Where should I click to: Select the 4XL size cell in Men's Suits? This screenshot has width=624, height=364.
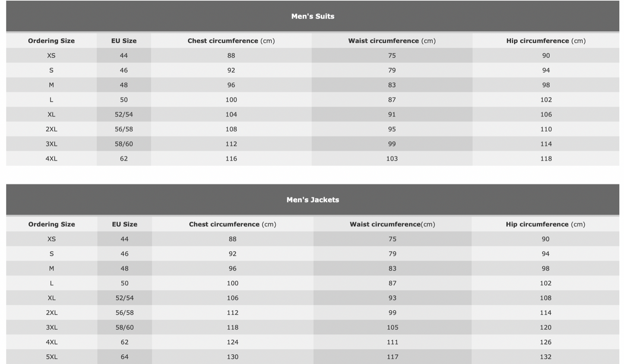coord(51,159)
